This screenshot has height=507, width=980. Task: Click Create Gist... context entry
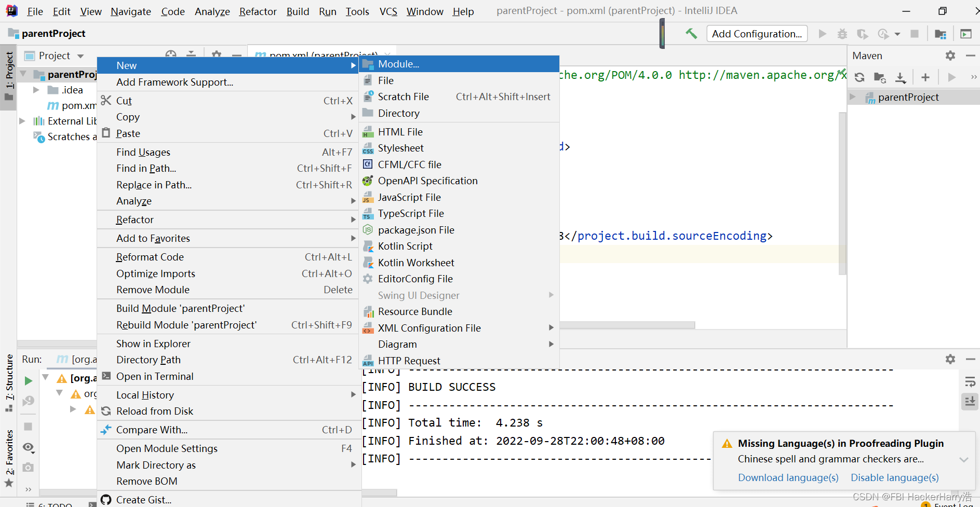pyautogui.click(x=229, y=500)
